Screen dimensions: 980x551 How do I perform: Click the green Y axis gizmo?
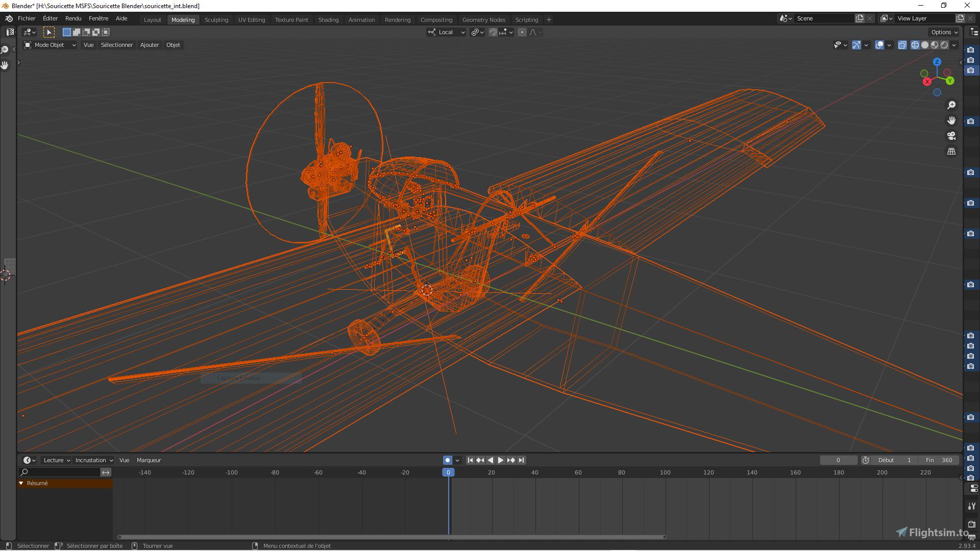click(950, 81)
